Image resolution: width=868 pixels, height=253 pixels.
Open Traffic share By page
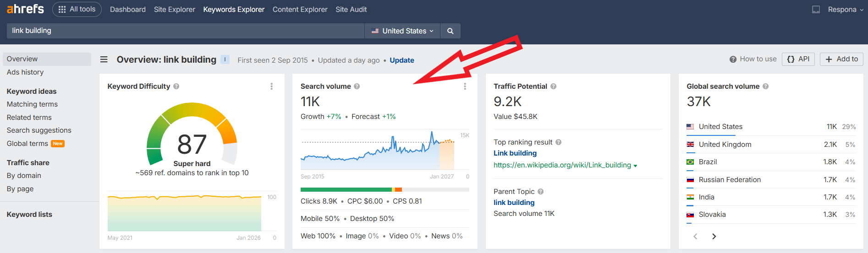click(20, 189)
